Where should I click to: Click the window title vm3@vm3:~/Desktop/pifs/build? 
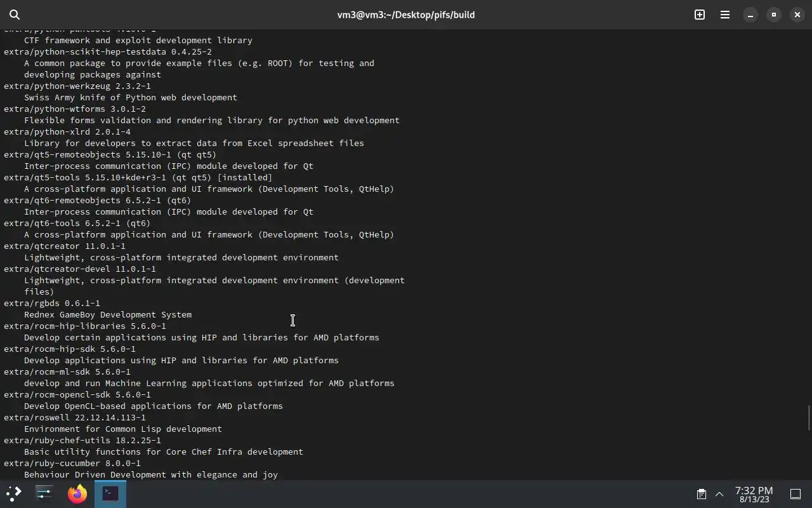(x=406, y=15)
